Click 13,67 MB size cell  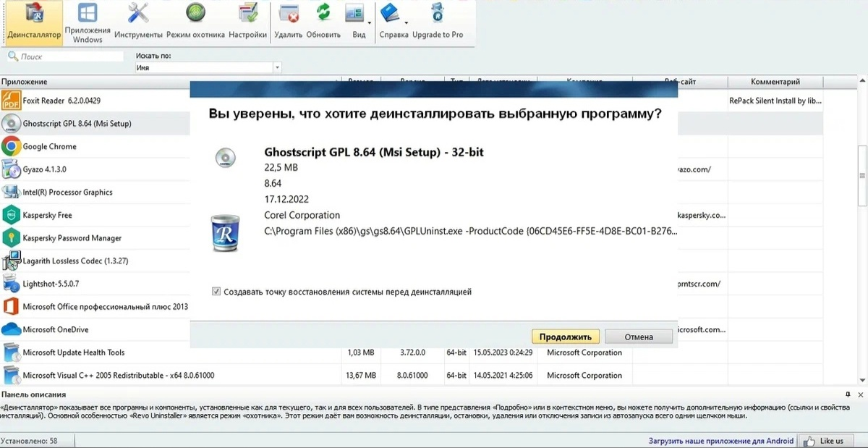(360, 376)
